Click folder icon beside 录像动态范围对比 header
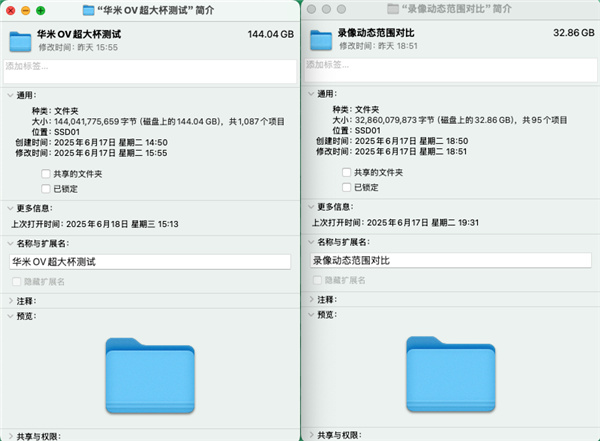 pos(321,40)
